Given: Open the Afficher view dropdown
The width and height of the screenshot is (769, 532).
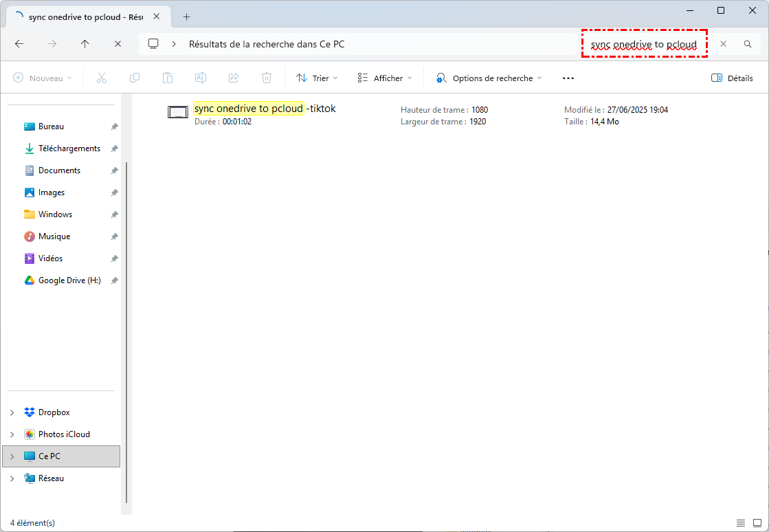Looking at the screenshot, I should pyautogui.click(x=385, y=78).
